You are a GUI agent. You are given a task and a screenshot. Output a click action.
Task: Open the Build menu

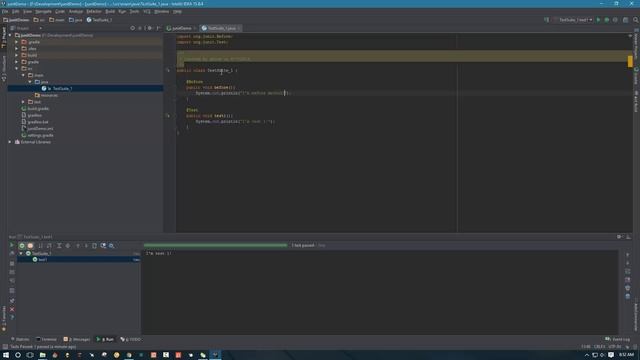click(110, 11)
